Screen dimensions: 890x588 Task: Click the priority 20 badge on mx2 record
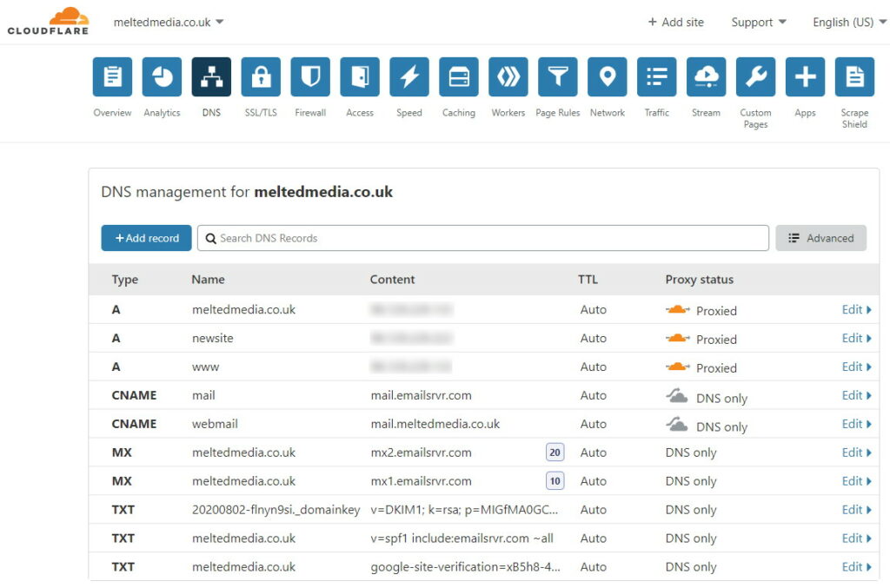click(555, 453)
